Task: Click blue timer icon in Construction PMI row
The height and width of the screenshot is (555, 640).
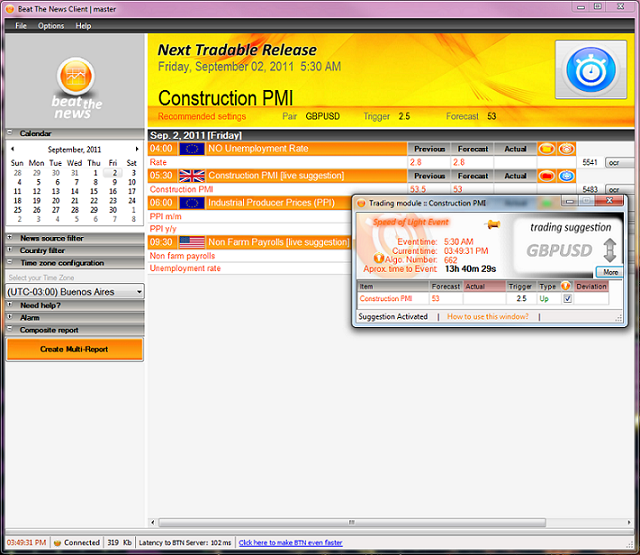Action: (566, 176)
